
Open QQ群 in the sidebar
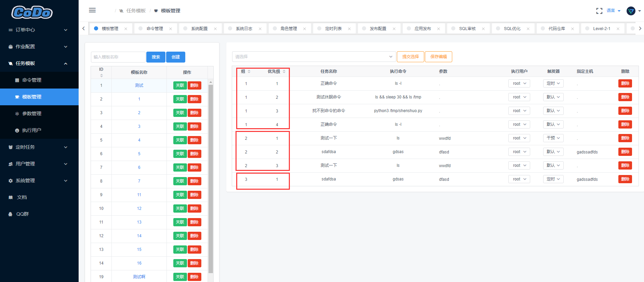click(x=39, y=214)
